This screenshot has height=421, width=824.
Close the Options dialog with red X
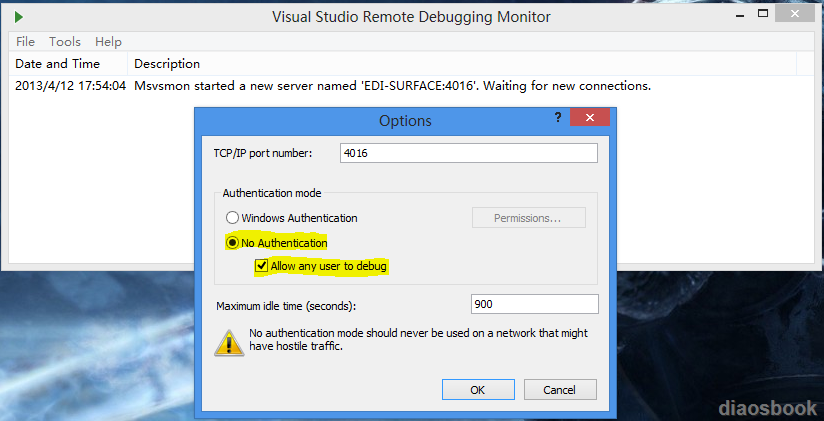(590, 117)
